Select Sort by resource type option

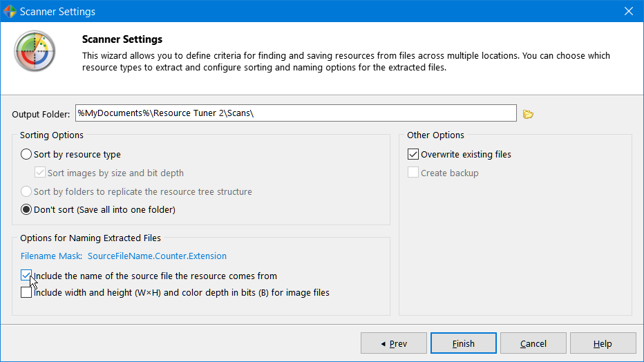click(x=26, y=155)
